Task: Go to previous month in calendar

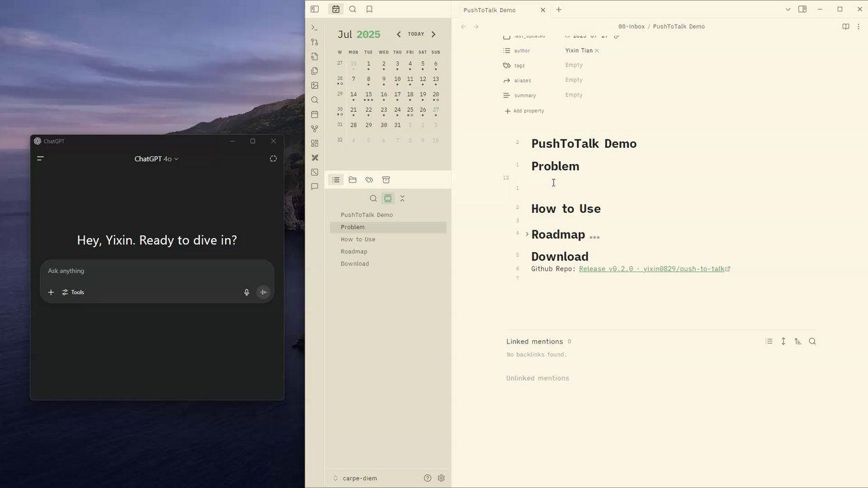Action: [x=399, y=34]
